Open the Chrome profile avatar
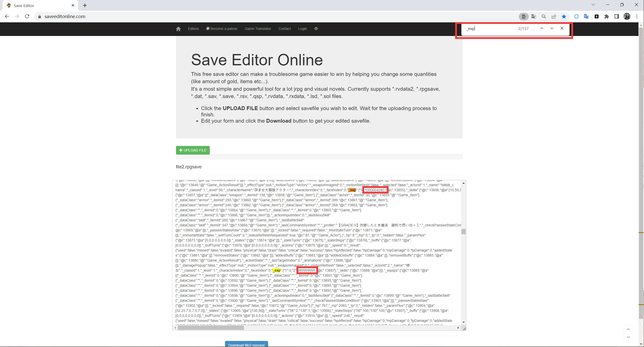 pyautogui.click(x=627, y=17)
